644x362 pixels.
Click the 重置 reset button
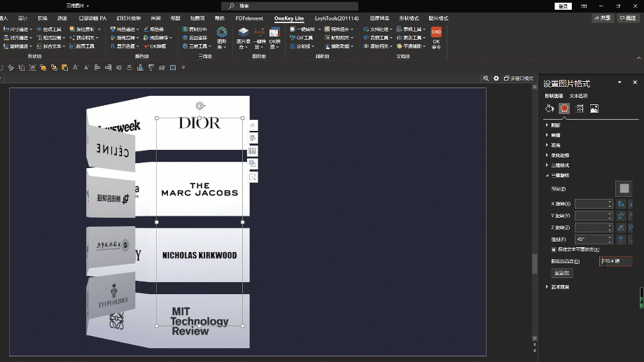pos(562,273)
